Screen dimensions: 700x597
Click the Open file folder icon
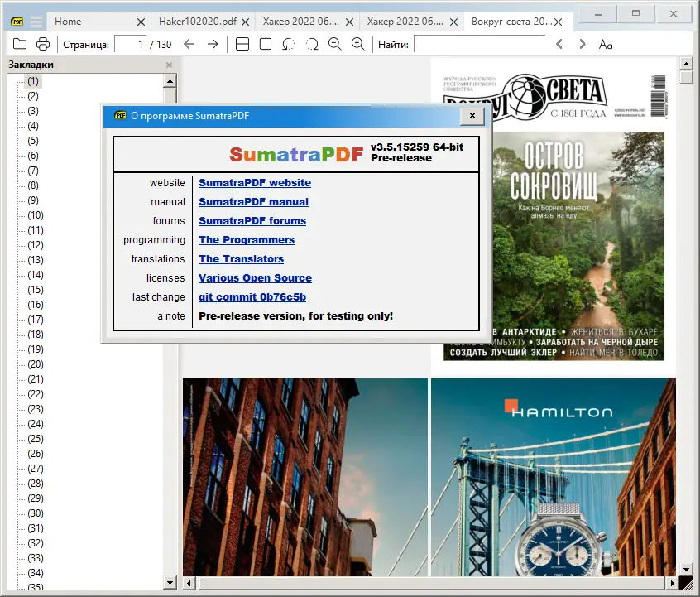click(x=20, y=44)
